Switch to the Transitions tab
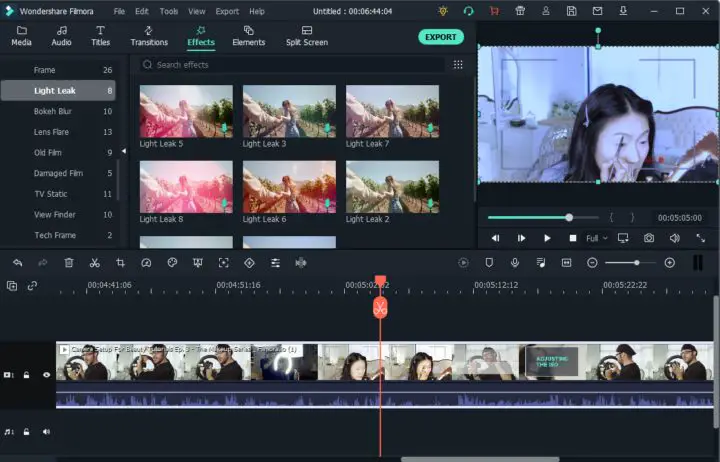 pyautogui.click(x=149, y=36)
